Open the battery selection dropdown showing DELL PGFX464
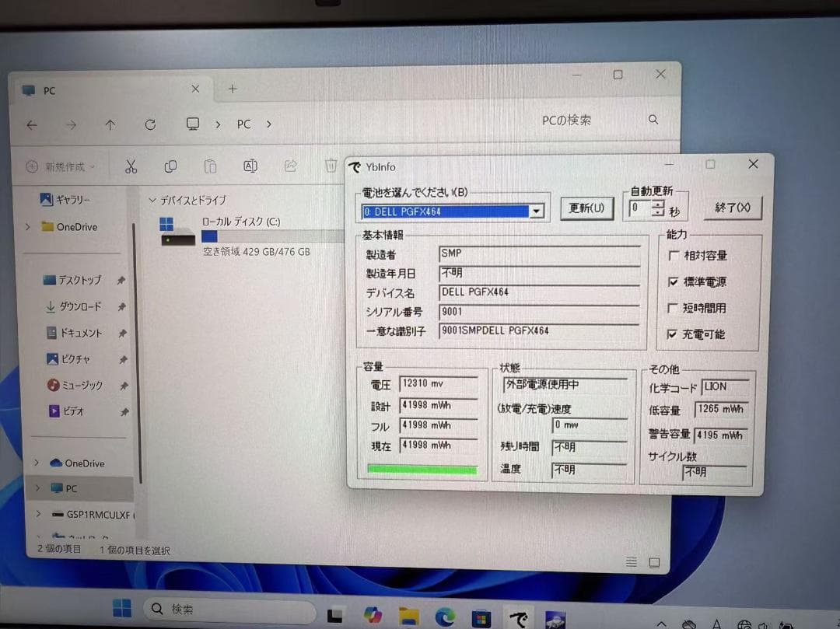This screenshot has width=840, height=629. 537,211
